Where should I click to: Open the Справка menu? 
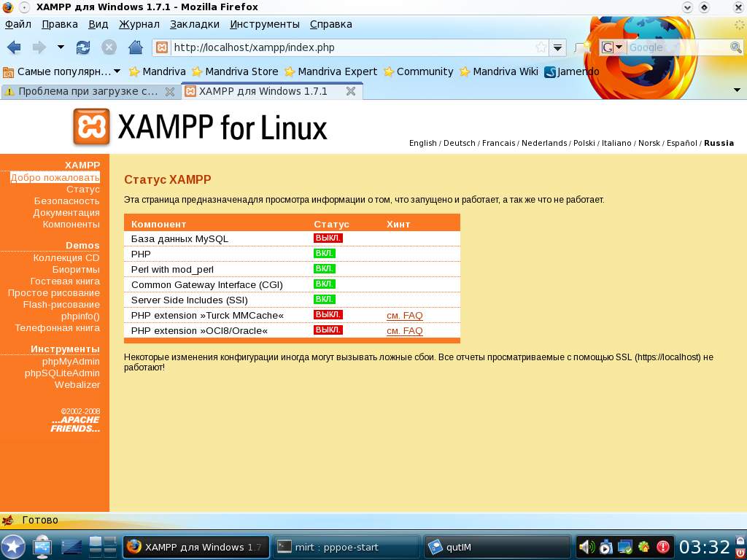330,24
